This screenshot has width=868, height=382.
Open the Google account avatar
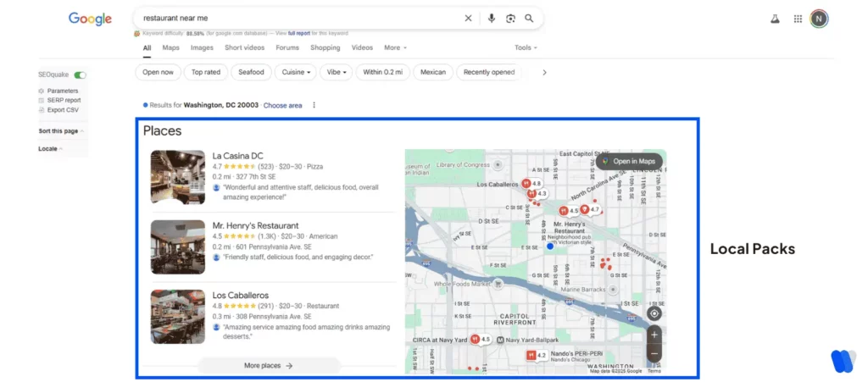(820, 19)
